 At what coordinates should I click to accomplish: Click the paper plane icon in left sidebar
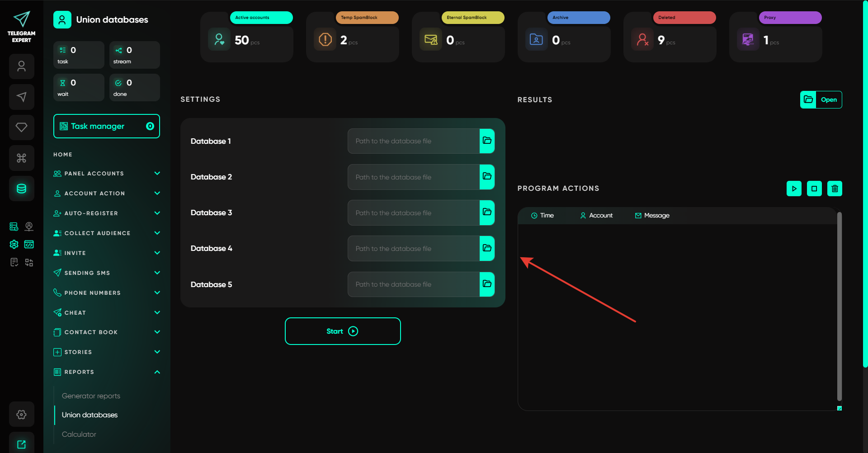22,97
